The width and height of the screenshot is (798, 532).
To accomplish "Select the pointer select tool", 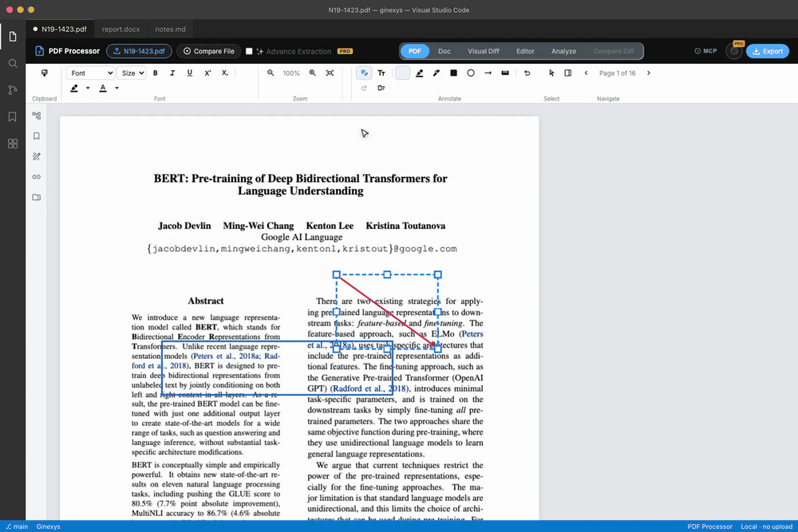I will click(x=551, y=73).
